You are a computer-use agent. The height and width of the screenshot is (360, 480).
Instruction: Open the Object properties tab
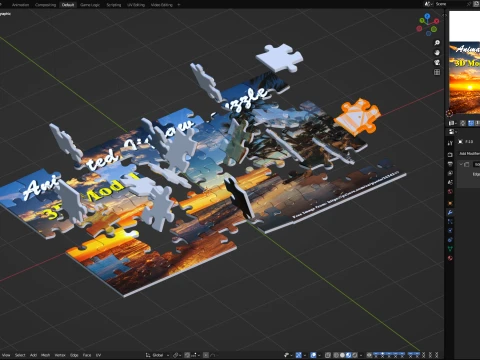coord(450,203)
